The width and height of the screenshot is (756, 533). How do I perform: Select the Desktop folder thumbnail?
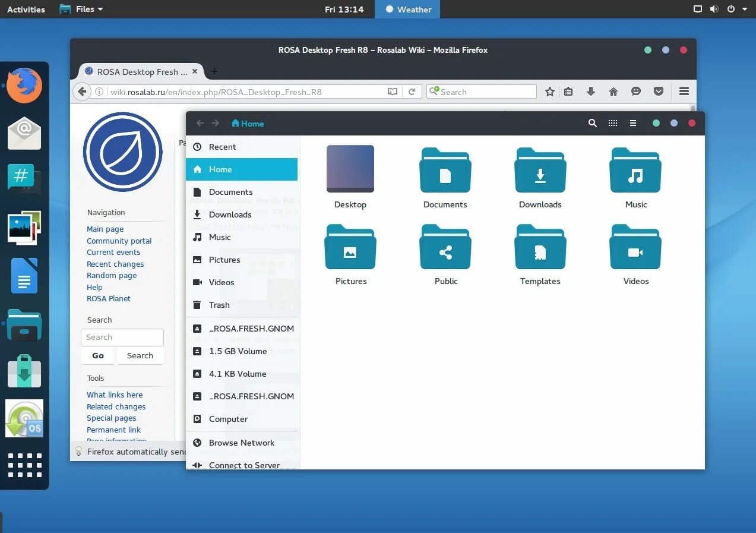[350, 169]
